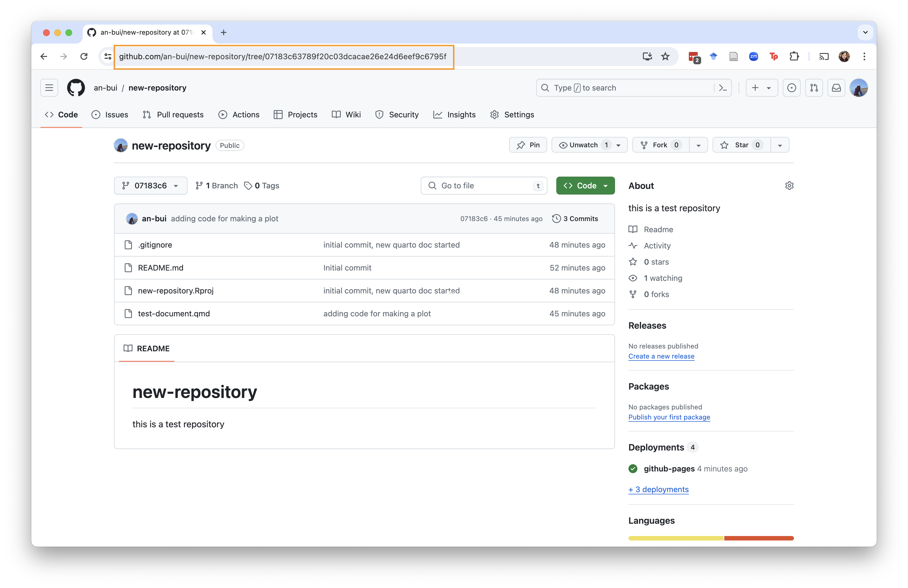Open the Chrome extensions puzzle icon
Viewport: 908px width, 588px height.
[794, 56]
